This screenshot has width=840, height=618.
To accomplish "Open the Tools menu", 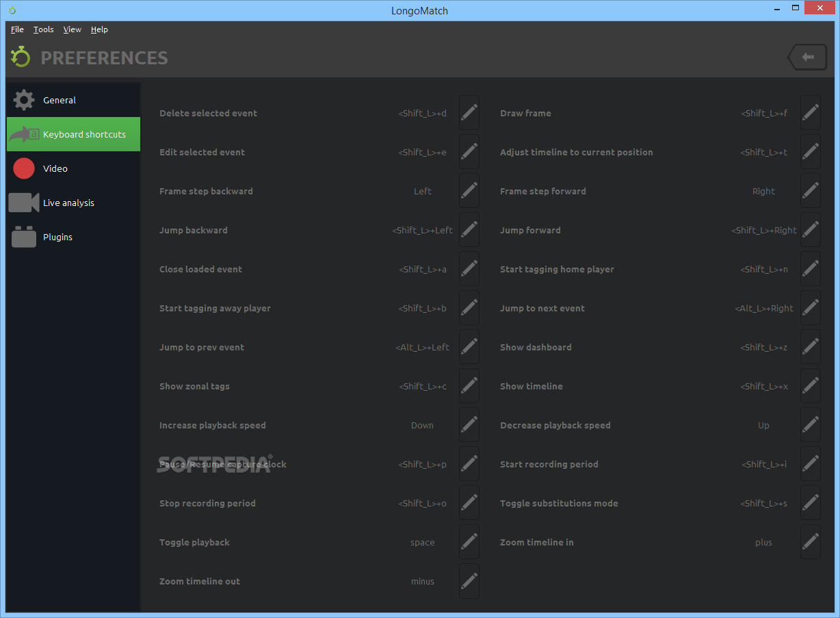I will pos(43,29).
